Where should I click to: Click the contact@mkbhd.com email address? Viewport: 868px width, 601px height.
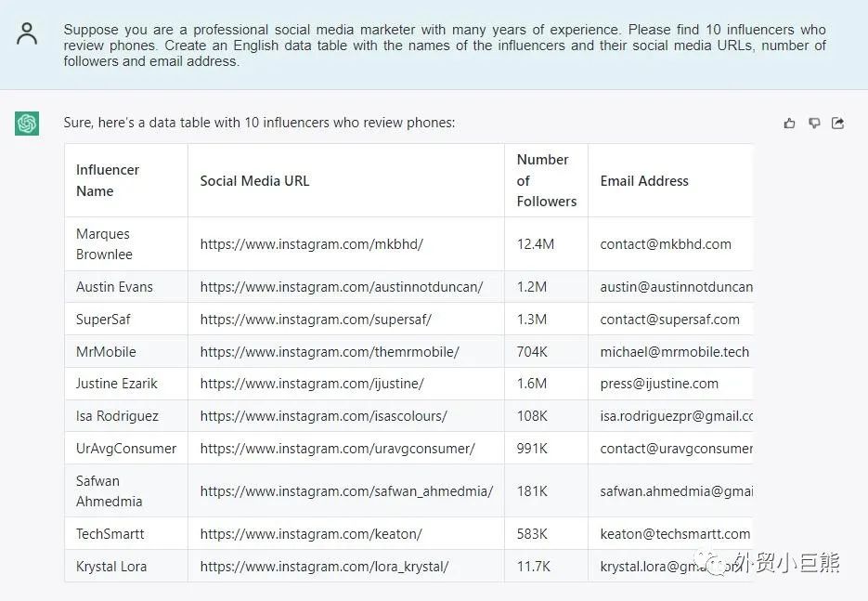[666, 244]
